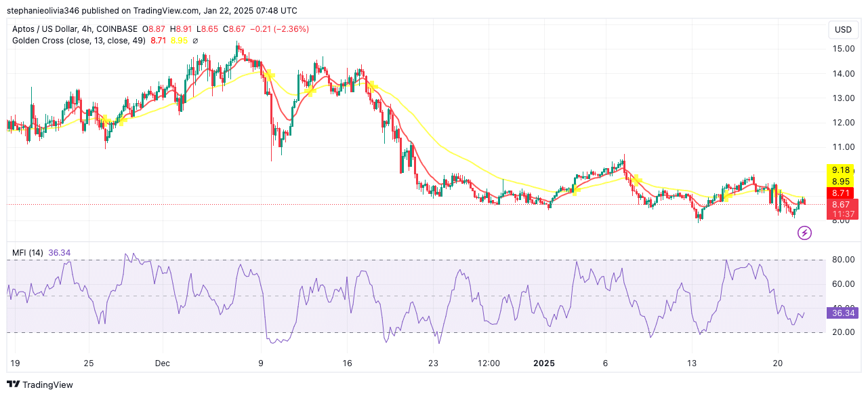
Task: Click the 15.00 level on price scale
Action: coord(843,49)
